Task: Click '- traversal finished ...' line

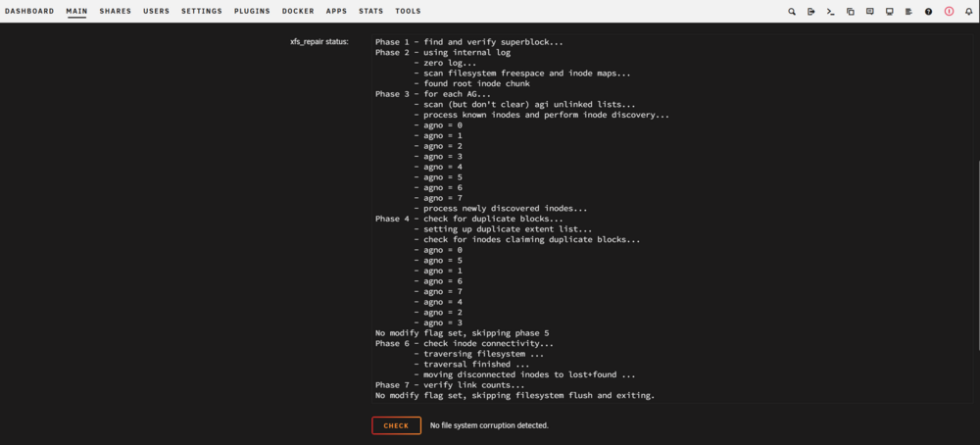Action: [472, 365]
